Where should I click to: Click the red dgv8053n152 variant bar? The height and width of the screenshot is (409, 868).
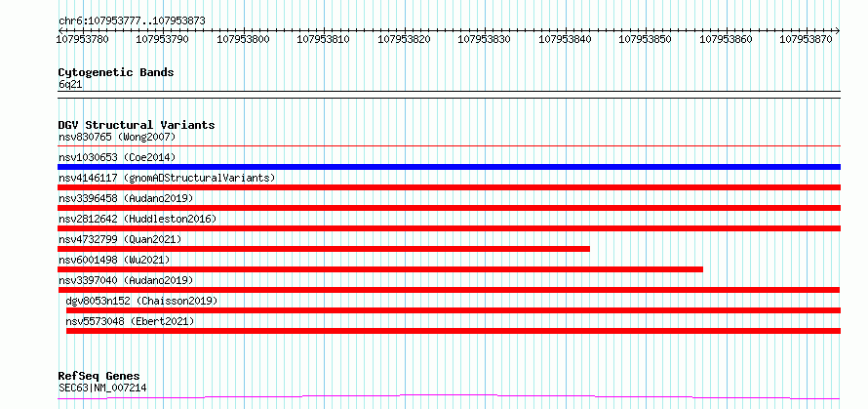point(453,310)
